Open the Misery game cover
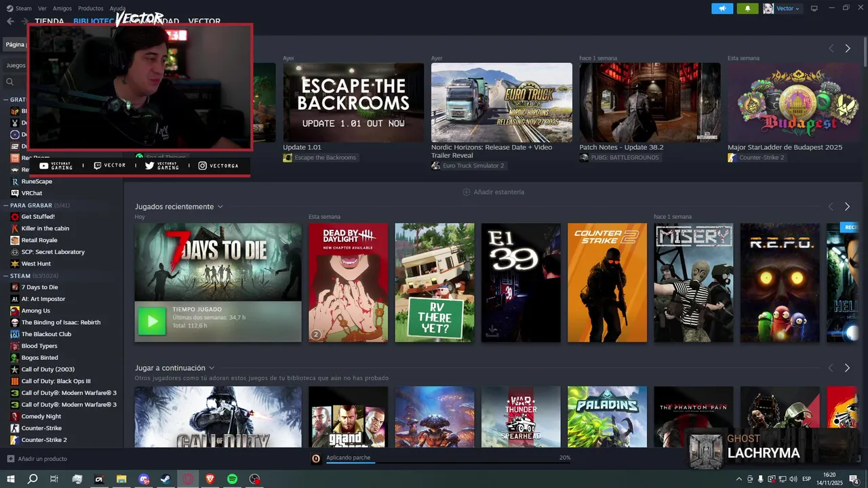This screenshot has width=868, height=488. coord(694,283)
